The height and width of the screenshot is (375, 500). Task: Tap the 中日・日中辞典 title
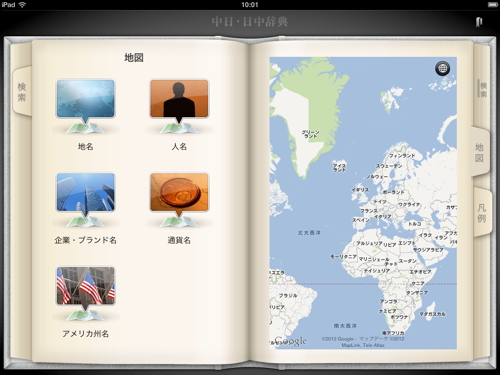point(250,22)
